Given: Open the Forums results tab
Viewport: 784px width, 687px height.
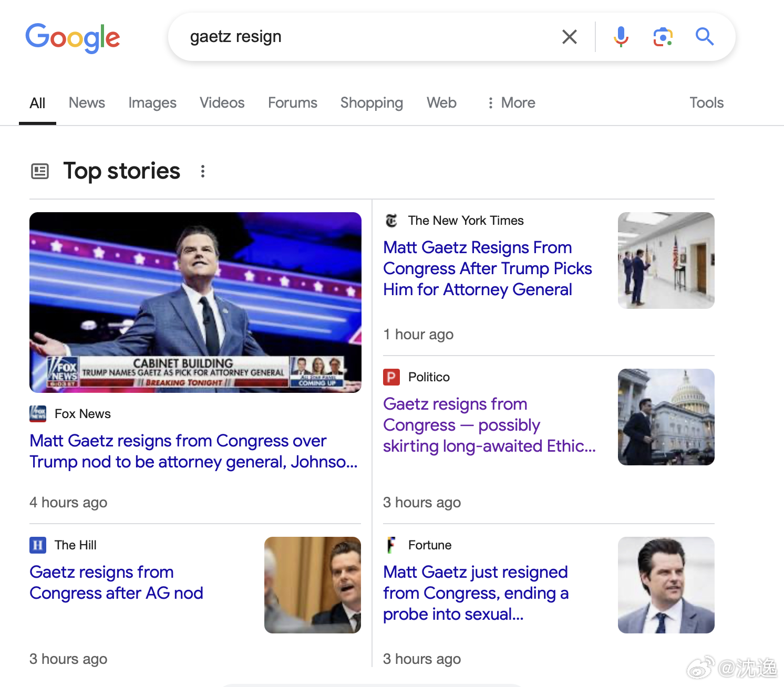Looking at the screenshot, I should (x=293, y=103).
